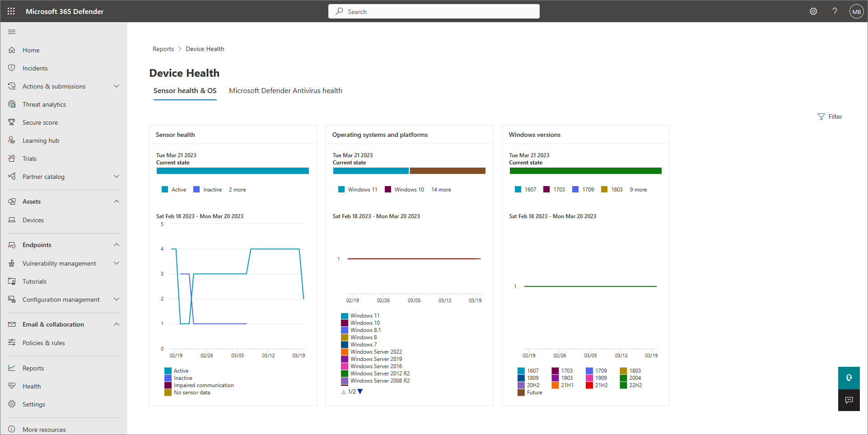Image resolution: width=868 pixels, height=435 pixels.
Task: Open the teal support headset widget
Action: (849, 378)
